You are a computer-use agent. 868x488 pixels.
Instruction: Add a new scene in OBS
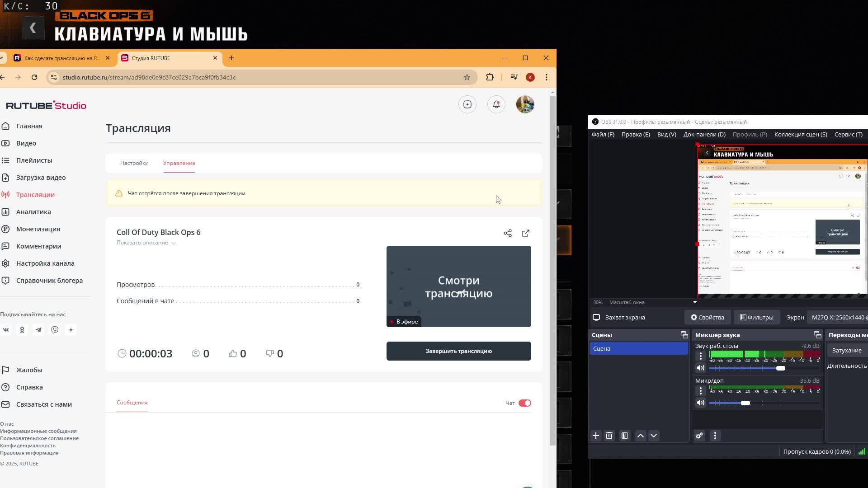[596, 436]
